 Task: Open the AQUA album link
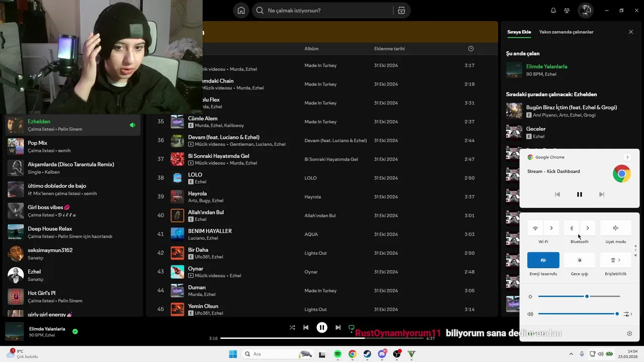(311, 234)
